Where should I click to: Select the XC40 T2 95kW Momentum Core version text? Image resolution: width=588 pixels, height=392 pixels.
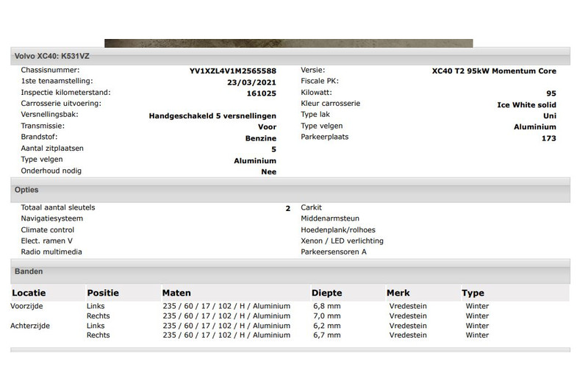[494, 71]
